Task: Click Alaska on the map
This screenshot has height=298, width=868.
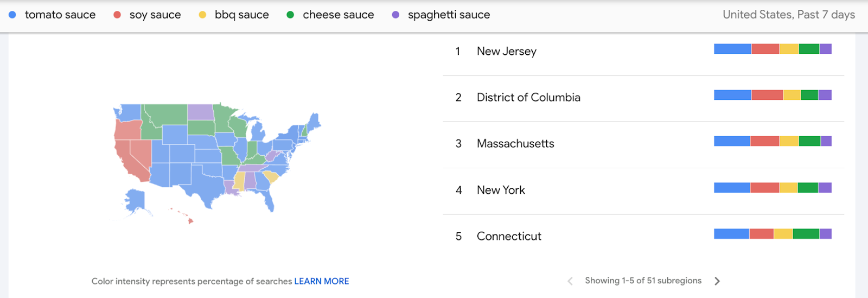Action: [134, 200]
